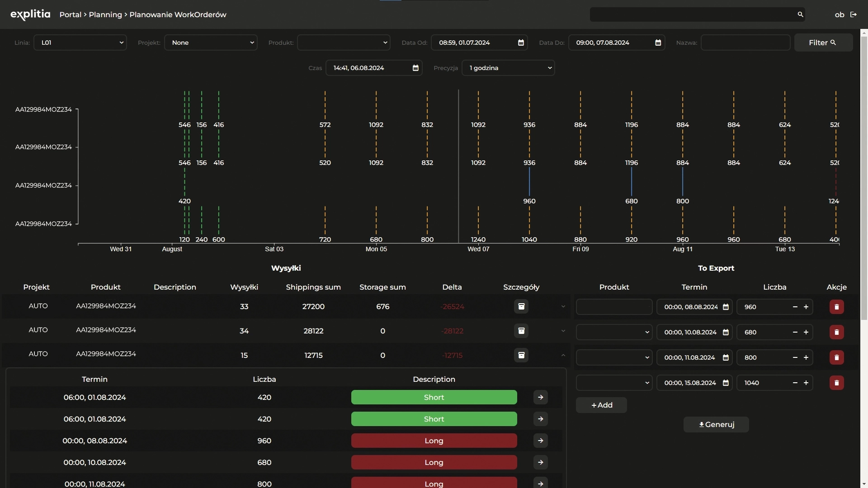This screenshot has height=488, width=868.
Task: Open the Precyzja dropdown showing 1 godzina
Action: [508, 68]
